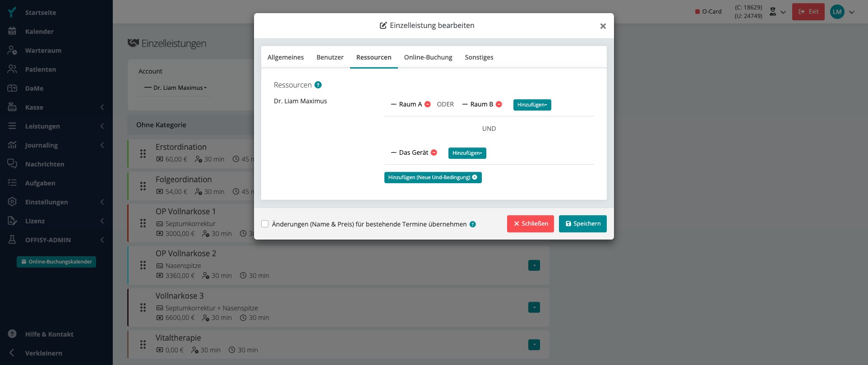Image resolution: width=868 pixels, height=365 pixels.
Task: Open Hinzufügen dropdown beside Das Gerät
Action: click(x=467, y=153)
